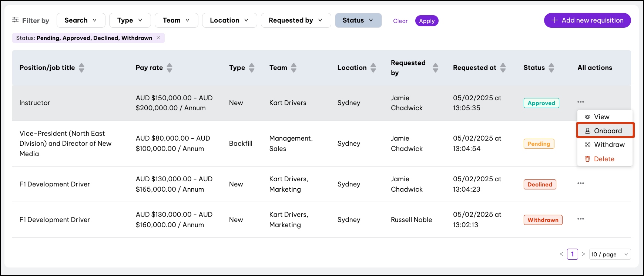This screenshot has height=276, width=644.
Task: Choose Withdraw in the actions menu
Action: (x=605, y=145)
